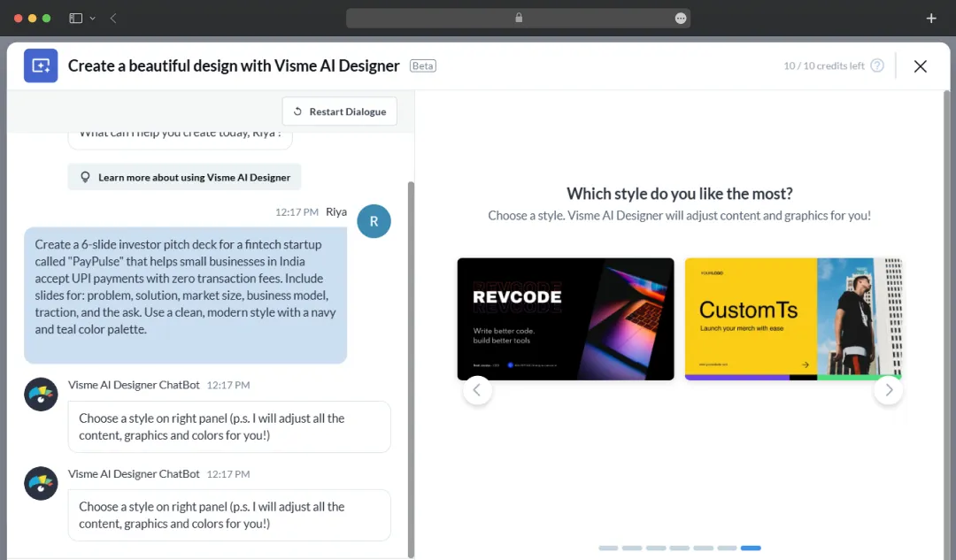
Task: Click the last ChatBot avatar icon
Action: coord(41,484)
